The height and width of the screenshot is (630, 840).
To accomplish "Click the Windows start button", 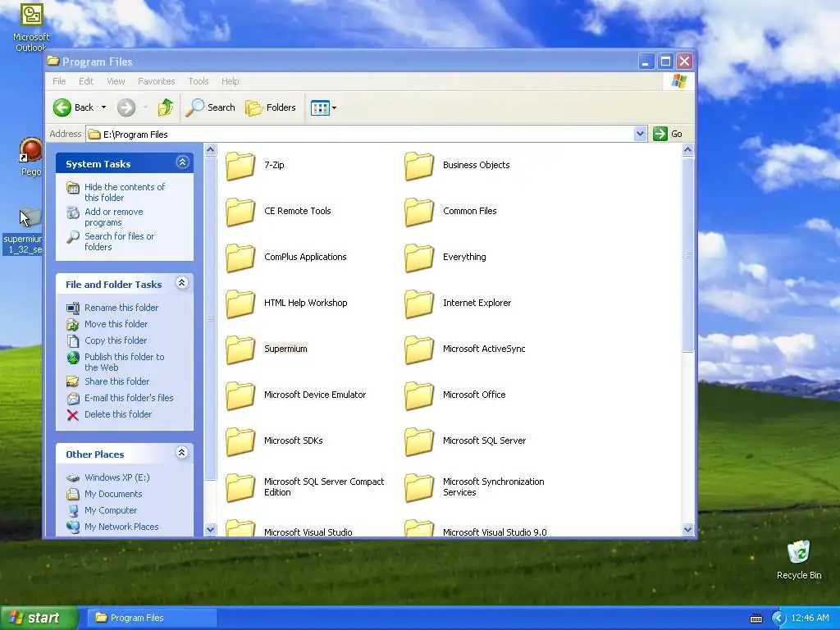I will click(x=39, y=618).
